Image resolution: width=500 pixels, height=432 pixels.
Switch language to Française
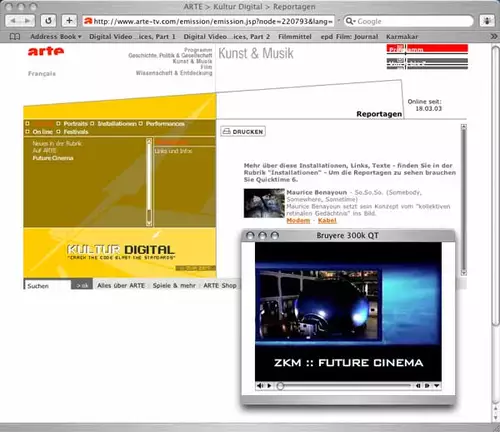[x=42, y=73]
